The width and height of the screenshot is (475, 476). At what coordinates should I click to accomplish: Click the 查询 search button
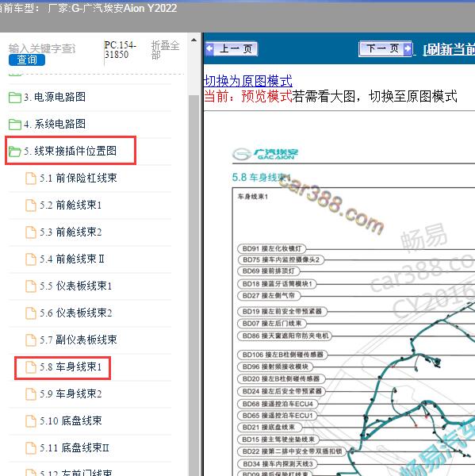(x=27, y=59)
